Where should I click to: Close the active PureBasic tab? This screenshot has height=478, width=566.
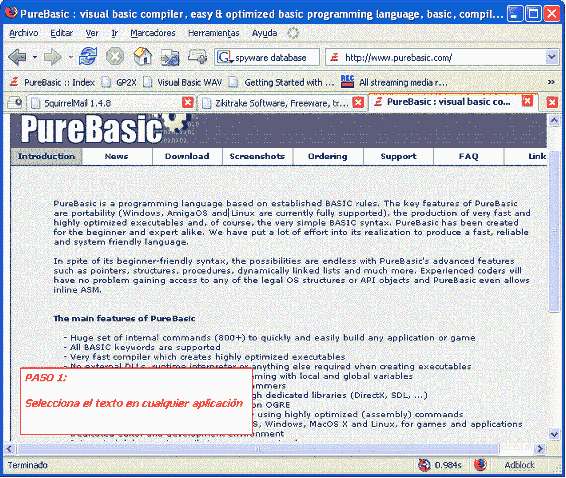[x=527, y=101]
